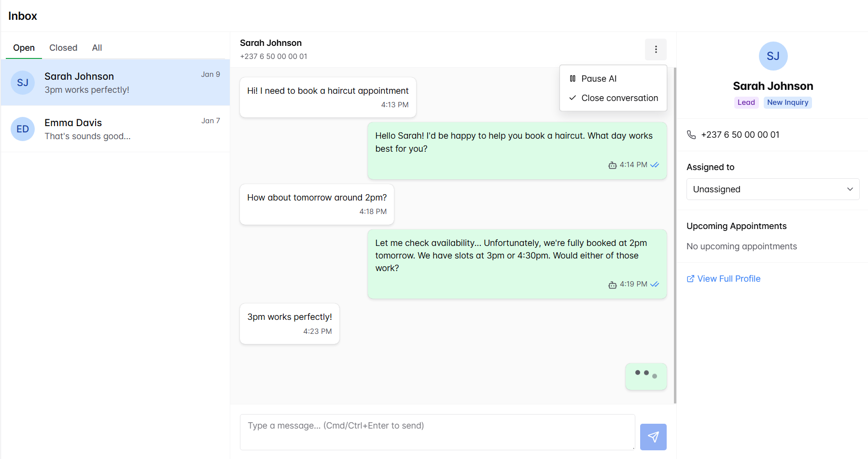The image size is (868, 459).
Task: Select Close conversation from the menu
Action: click(x=619, y=98)
